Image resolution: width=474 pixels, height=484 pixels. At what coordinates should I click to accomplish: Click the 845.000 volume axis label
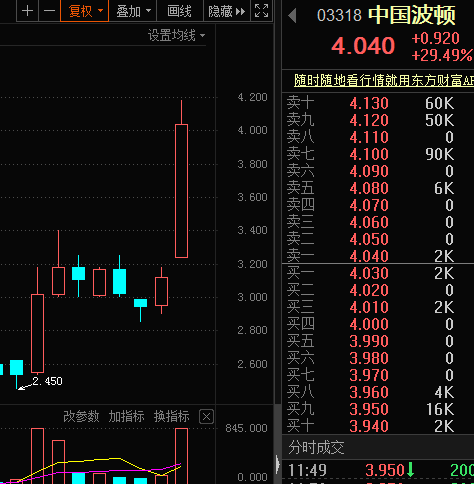(246, 428)
